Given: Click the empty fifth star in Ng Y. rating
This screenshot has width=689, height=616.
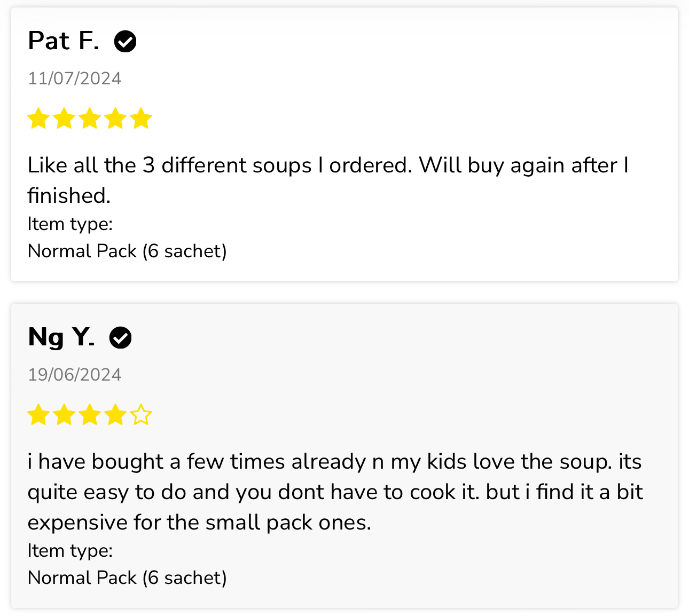Looking at the screenshot, I should pyautogui.click(x=141, y=415).
